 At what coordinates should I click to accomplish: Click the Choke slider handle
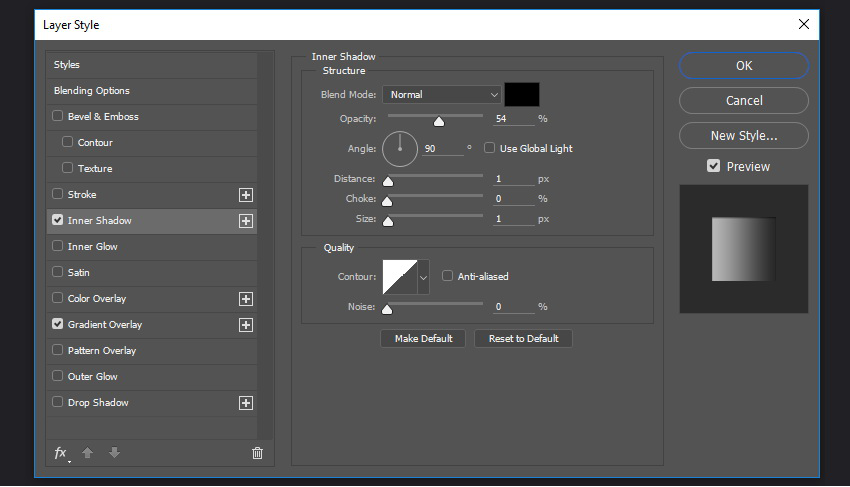[x=387, y=202]
